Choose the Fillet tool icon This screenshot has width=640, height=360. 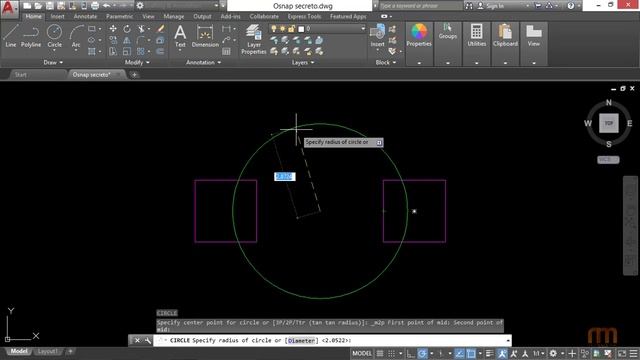tap(141, 40)
